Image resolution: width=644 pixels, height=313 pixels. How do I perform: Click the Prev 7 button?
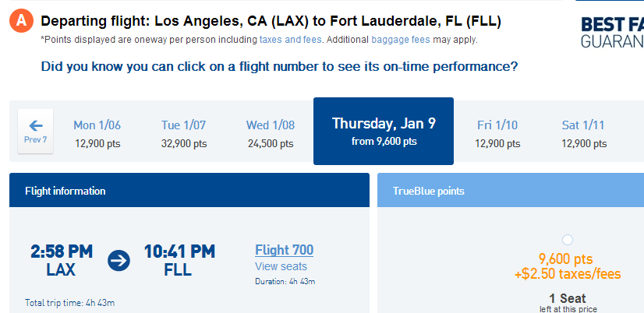coord(35,132)
